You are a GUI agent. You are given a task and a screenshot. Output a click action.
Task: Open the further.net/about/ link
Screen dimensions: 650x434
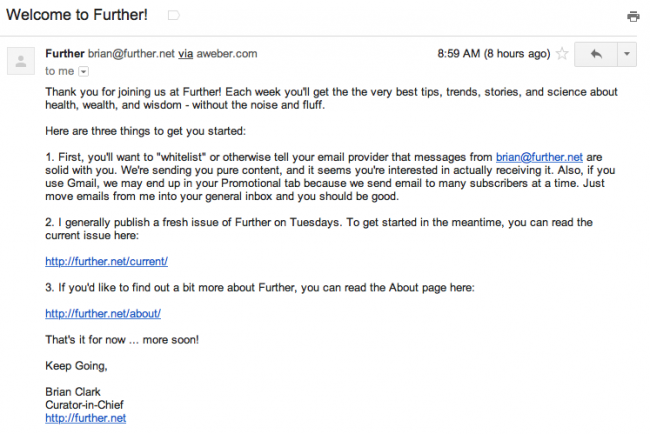tap(103, 313)
